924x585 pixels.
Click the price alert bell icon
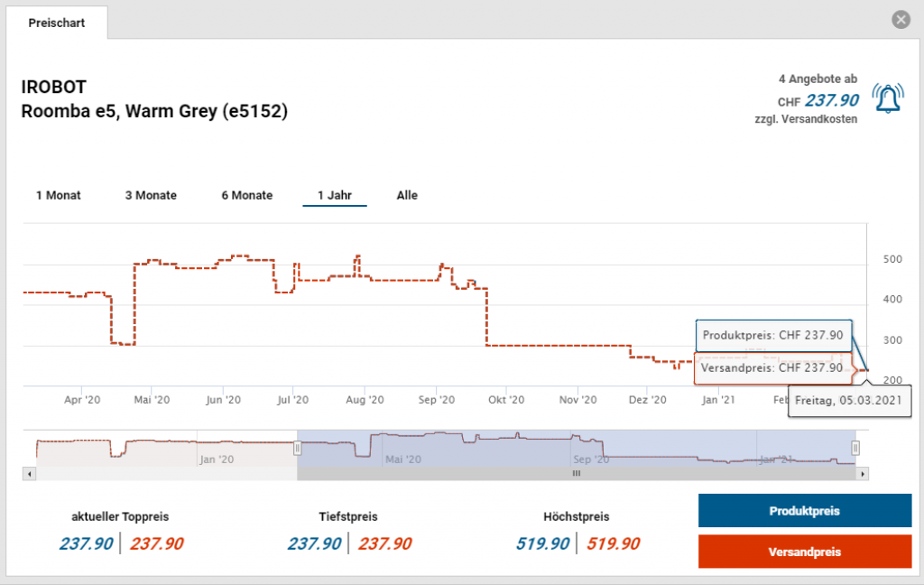pos(888,98)
